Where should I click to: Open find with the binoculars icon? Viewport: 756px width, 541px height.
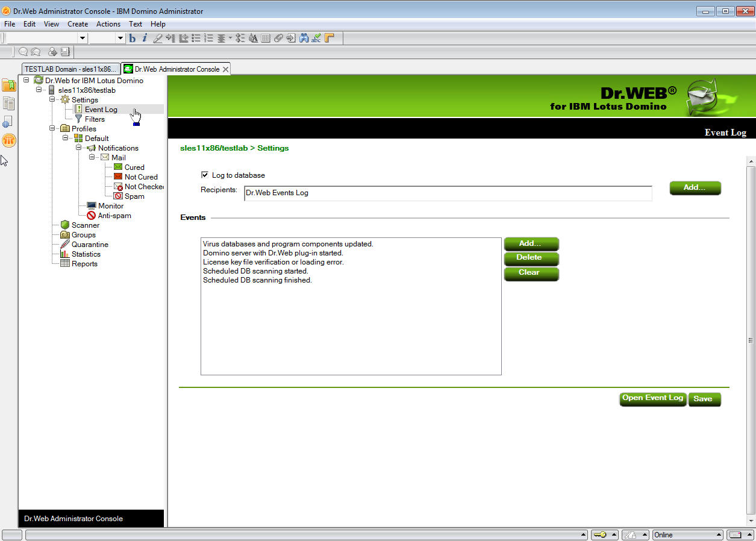[304, 38]
